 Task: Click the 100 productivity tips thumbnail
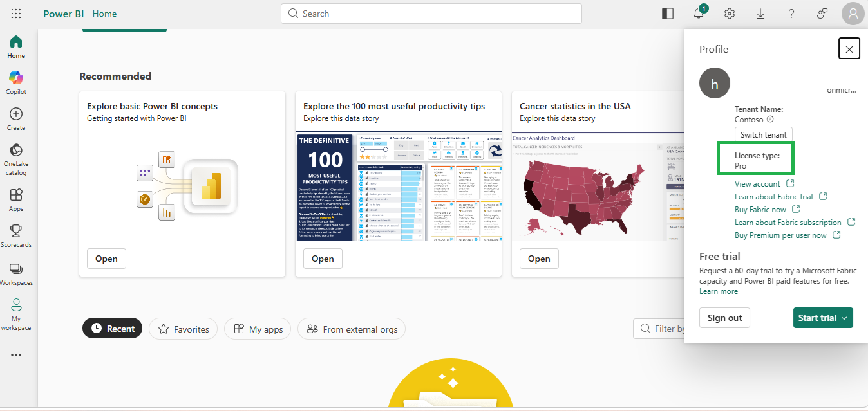coord(399,187)
